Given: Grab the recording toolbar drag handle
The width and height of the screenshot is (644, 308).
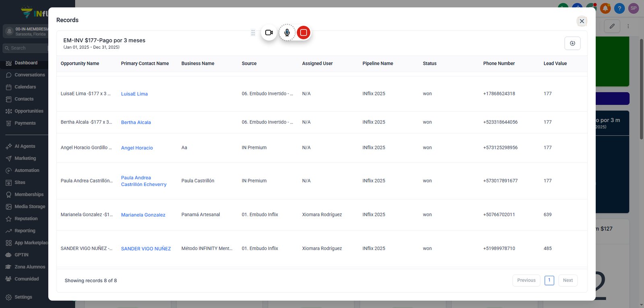Looking at the screenshot, I should click(253, 33).
